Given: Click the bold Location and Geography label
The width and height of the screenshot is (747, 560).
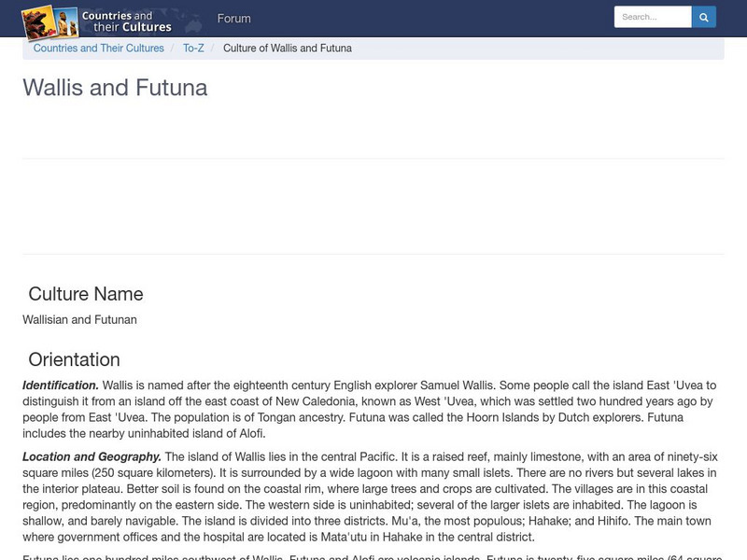Looking at the screenshot, I should click(92, 457).
